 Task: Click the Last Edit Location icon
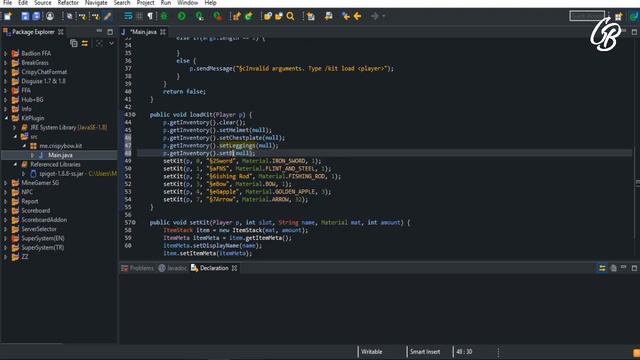pyautogui.click(x=346, y=16)
